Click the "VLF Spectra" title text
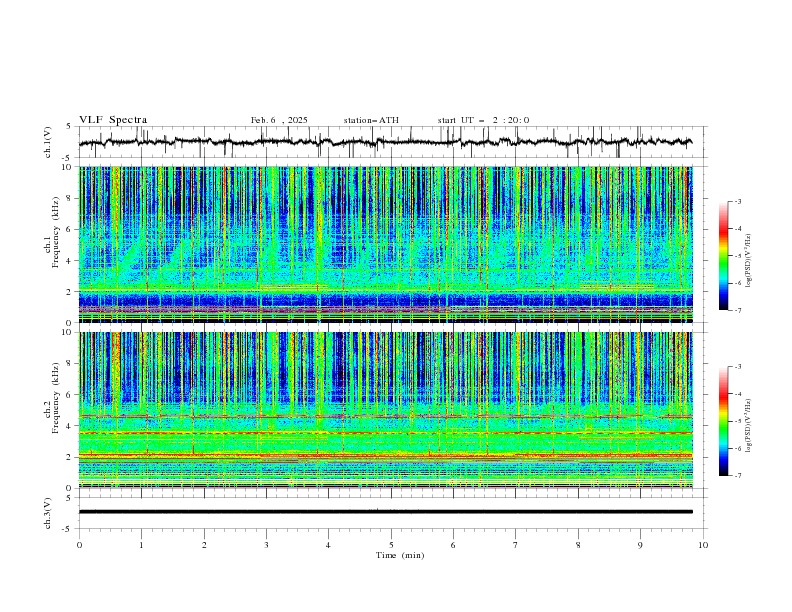792x612 pixels. point(113,120)
